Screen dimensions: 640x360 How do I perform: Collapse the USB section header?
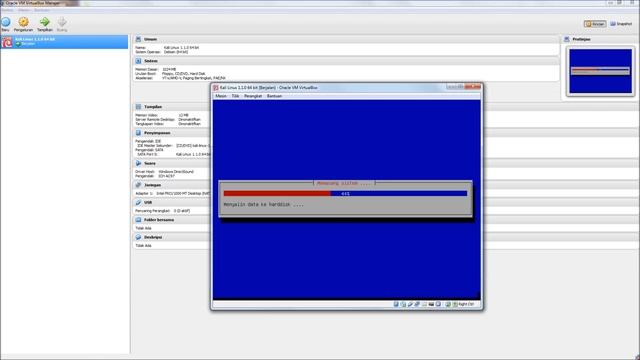point(147,202)
